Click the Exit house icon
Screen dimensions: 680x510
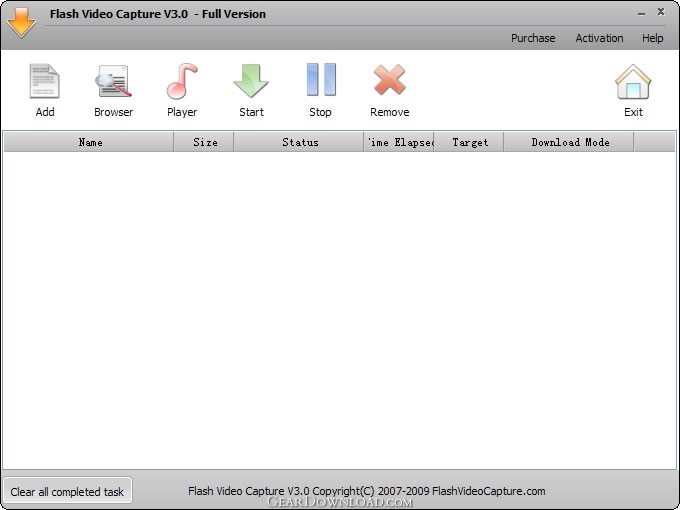click(633, 82)
